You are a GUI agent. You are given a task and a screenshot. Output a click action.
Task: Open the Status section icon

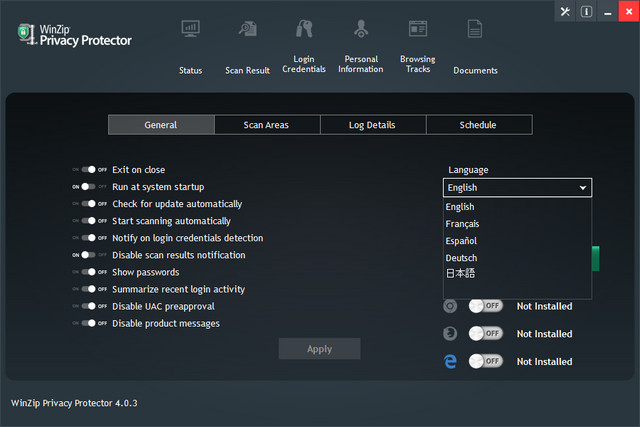190,28
